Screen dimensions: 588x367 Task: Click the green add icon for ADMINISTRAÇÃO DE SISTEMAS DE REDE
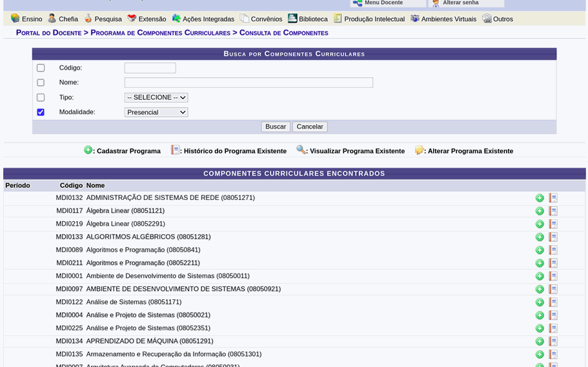[x=540, y=198]
